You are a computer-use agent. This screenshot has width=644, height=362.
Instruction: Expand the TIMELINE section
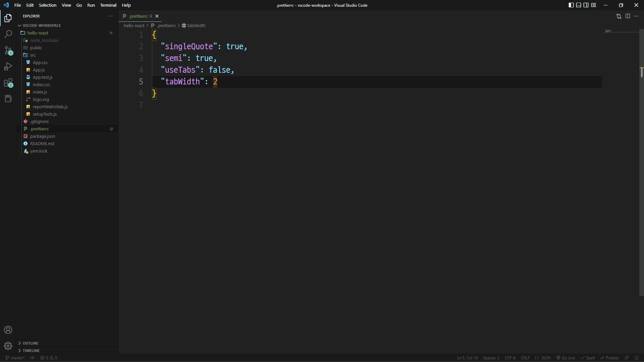pyautogui.click(x=67, y=351)
